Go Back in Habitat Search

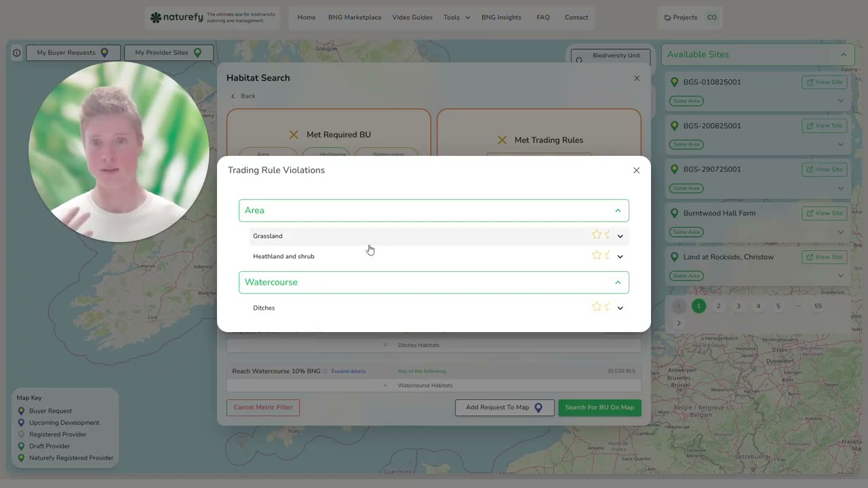(243, 96)
